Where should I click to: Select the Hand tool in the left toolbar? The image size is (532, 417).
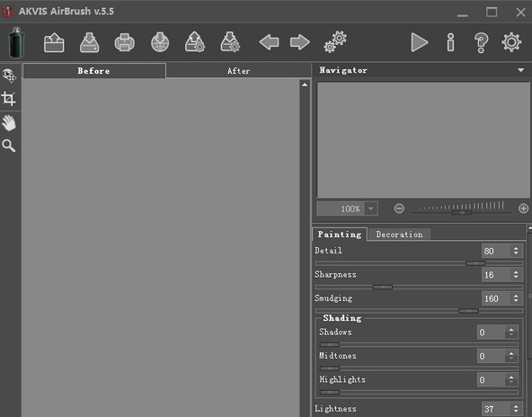(x=9, y=123)
